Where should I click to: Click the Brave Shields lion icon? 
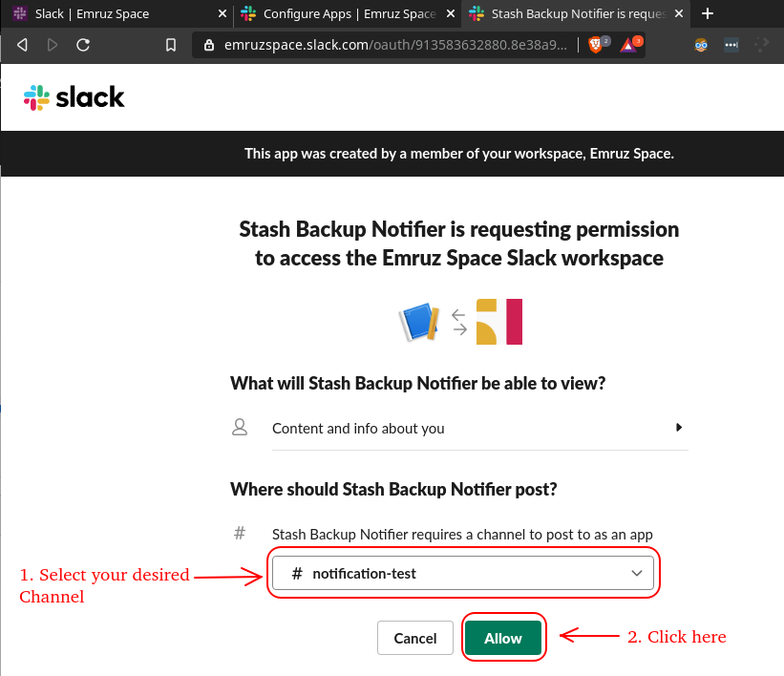596,44
